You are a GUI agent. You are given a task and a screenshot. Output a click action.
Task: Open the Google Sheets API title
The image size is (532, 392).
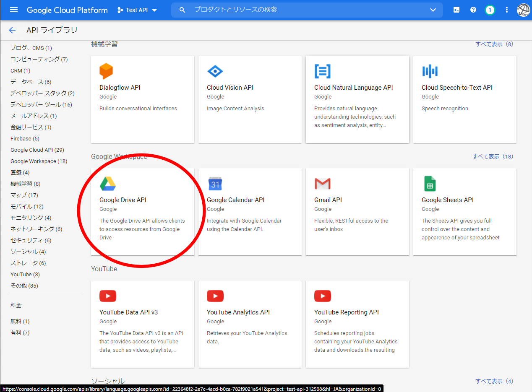click(x=448, y=200)
